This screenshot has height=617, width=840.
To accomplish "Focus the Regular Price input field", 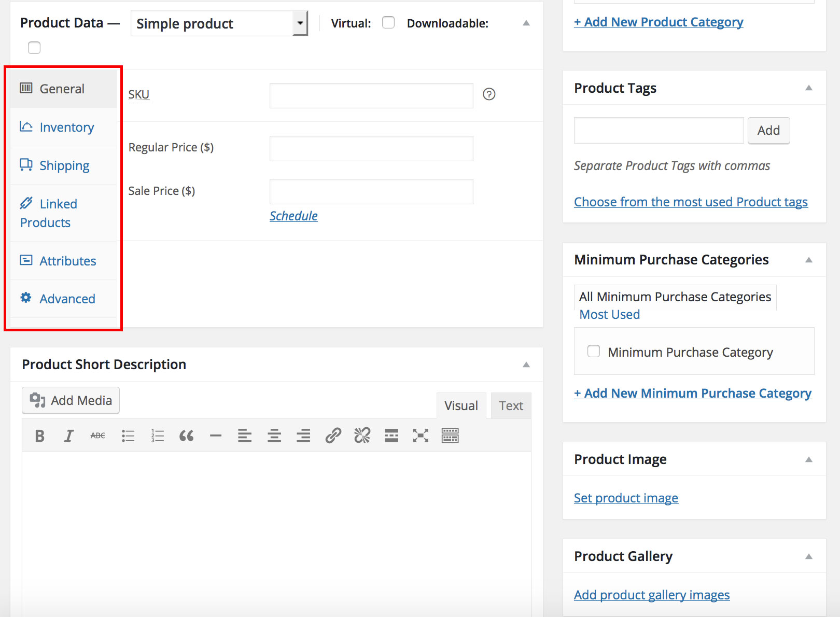I will click(371, 148).
